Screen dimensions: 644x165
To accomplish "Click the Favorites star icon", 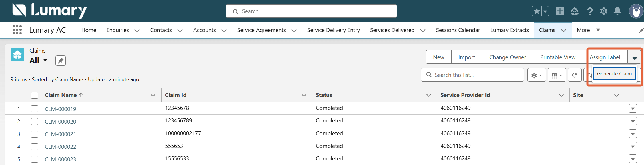I will (537, 11).
